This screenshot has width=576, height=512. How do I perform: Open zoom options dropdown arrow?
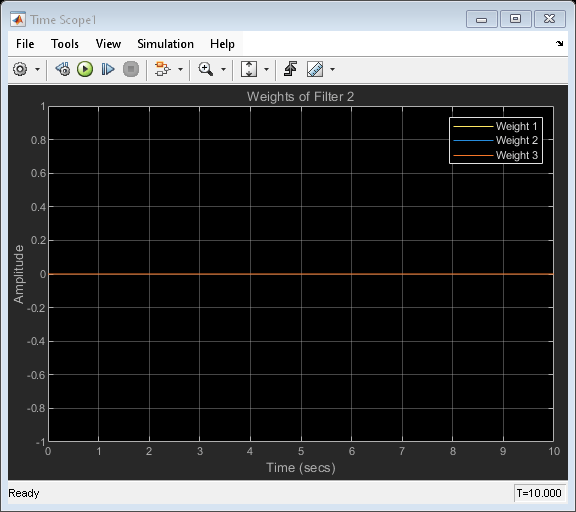click(223, 69)
